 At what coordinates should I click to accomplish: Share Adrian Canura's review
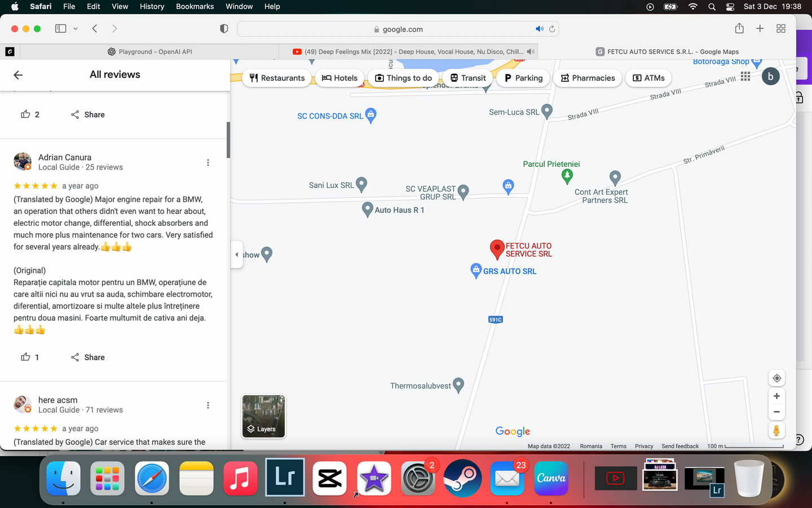pos(88,357)
